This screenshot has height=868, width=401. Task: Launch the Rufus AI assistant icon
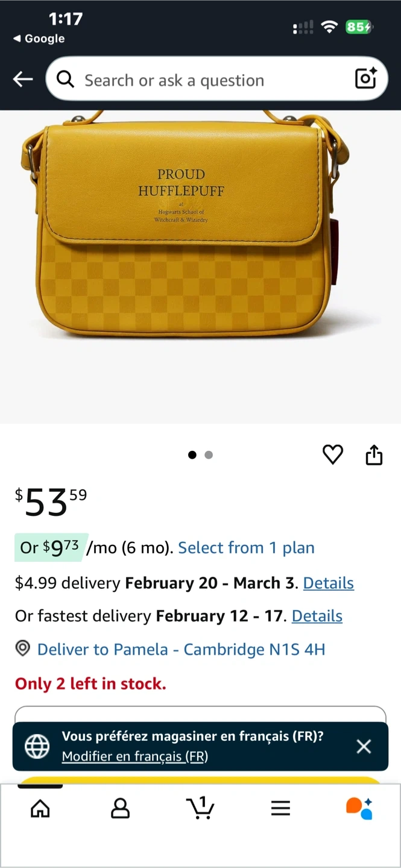359,808
